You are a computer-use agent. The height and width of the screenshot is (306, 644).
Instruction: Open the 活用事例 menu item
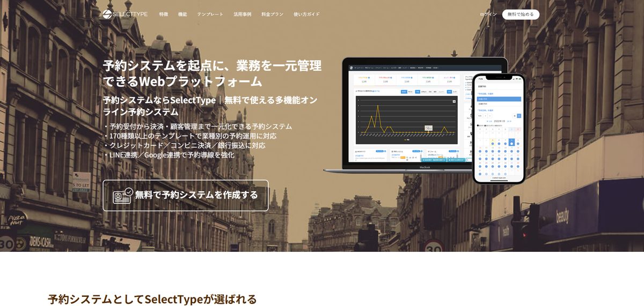(242, 14)
